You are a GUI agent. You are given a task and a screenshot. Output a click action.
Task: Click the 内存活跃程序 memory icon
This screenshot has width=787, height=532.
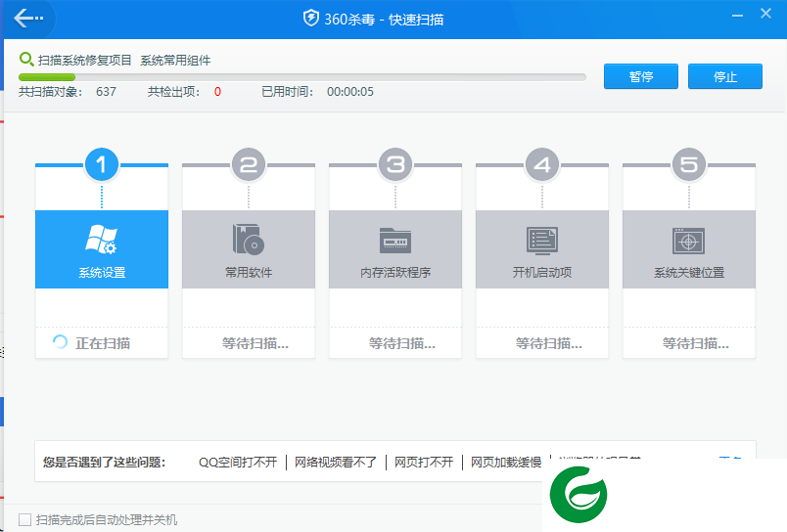pos(395,241)
